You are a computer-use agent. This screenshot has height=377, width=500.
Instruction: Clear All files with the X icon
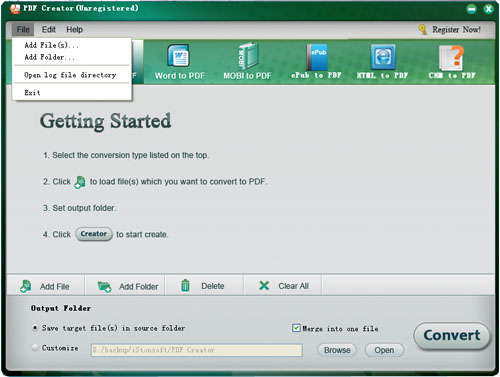coord(264,286)
